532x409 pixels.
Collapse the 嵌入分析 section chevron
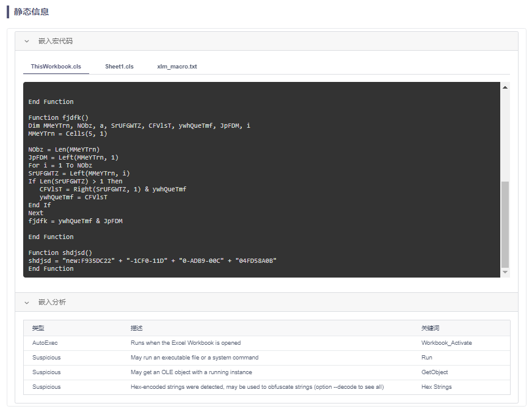coord(27,303)
